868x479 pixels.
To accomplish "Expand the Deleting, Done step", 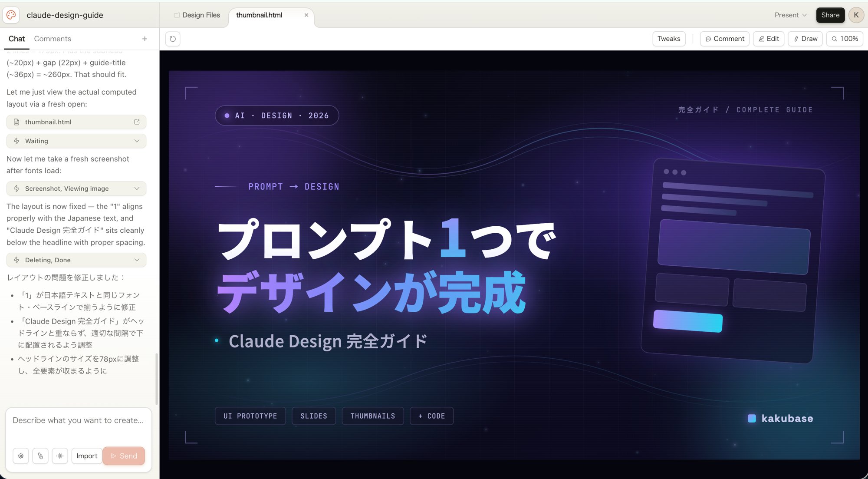I will click(x=137, y=260).
